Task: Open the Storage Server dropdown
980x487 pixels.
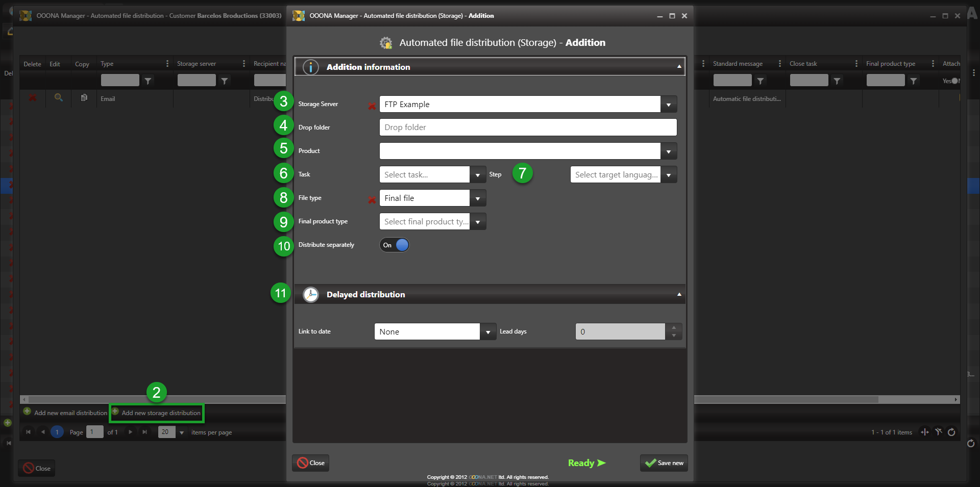Action: point(669,105)
